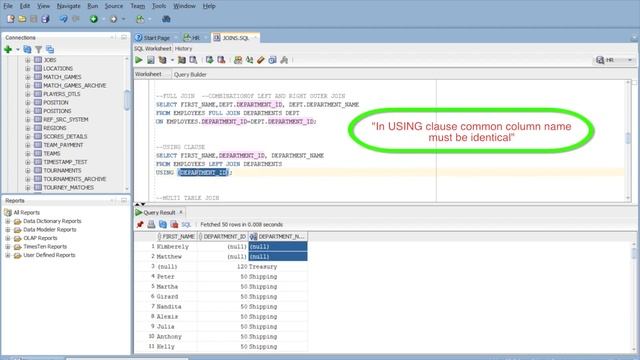The width and height of the screenshot is (640, 360).
Task: Expand the PLAYERS_DTLS table node
Action: point(28,94)
